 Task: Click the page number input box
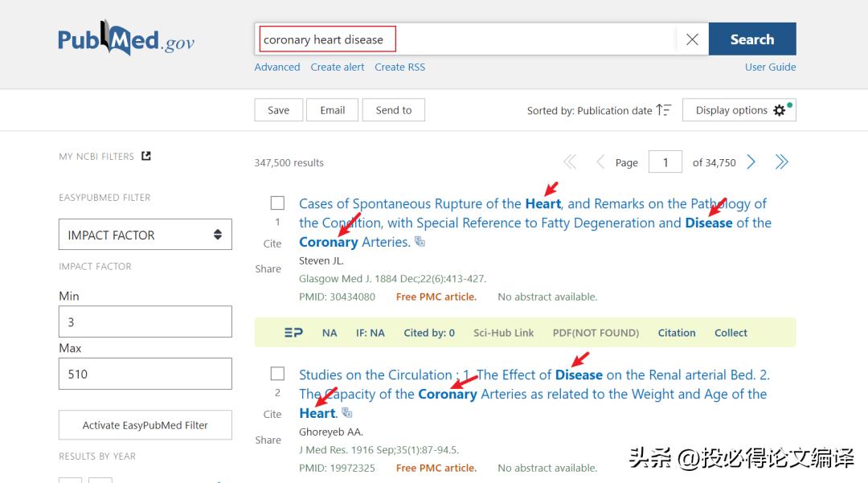click(x=665, y=162)
